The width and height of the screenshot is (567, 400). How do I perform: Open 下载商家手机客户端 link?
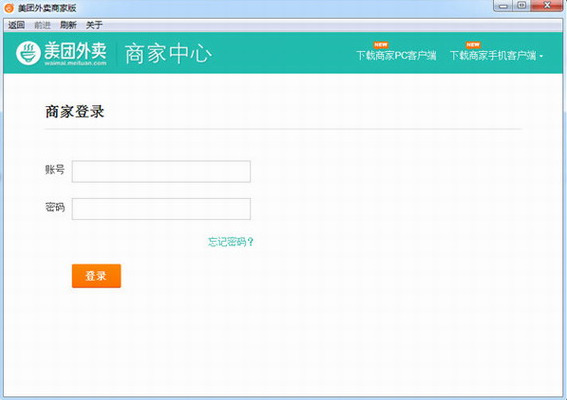493,56
